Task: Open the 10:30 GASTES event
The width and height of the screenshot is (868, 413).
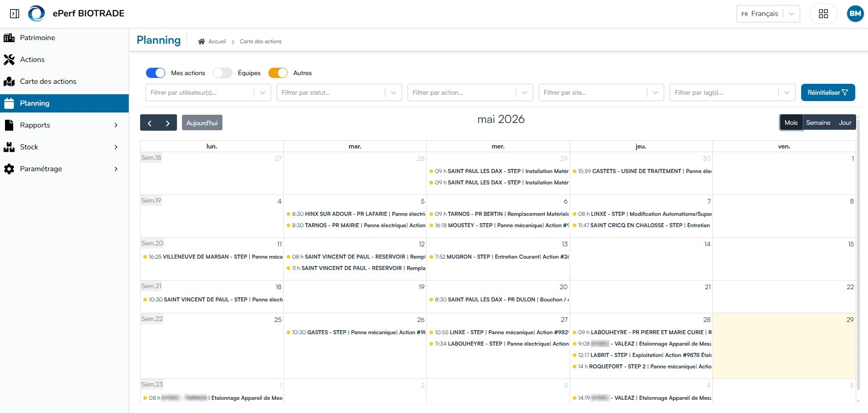Action: 355,332
